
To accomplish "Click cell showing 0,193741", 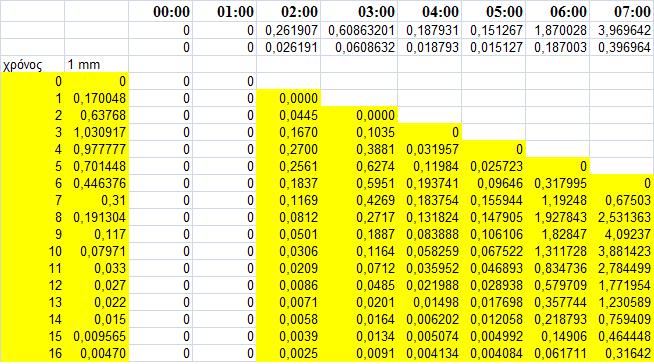I will tap(430, 183).
